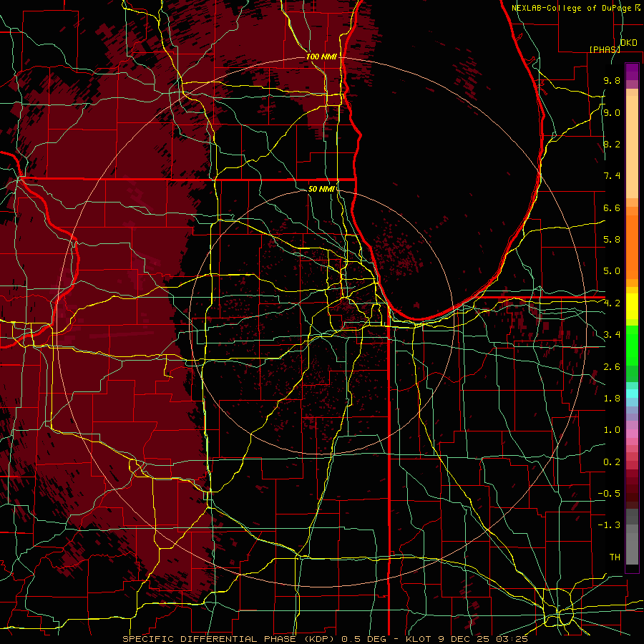
Task: Click the bright green band of the color scale
Action: click(632, 345)
